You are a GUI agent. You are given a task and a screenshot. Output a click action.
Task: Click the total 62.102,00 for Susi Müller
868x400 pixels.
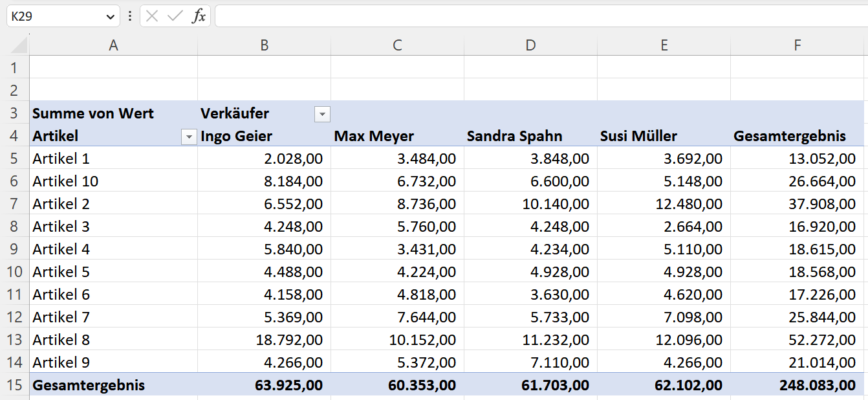point(664,385)
